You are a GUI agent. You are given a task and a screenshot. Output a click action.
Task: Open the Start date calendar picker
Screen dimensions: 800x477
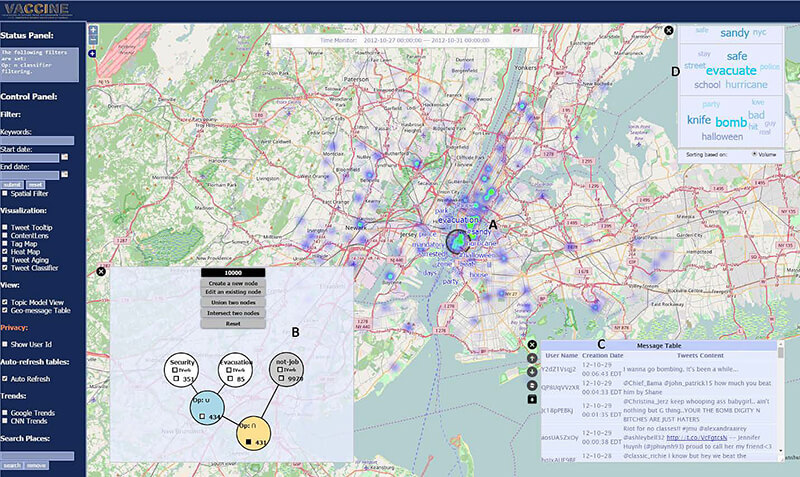tap(65, 157)
